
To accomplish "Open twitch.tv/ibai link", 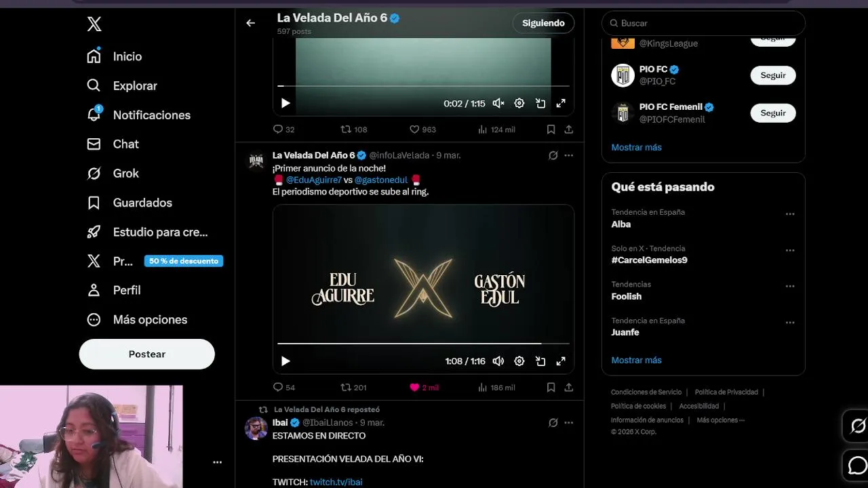I will coord(336,482).
